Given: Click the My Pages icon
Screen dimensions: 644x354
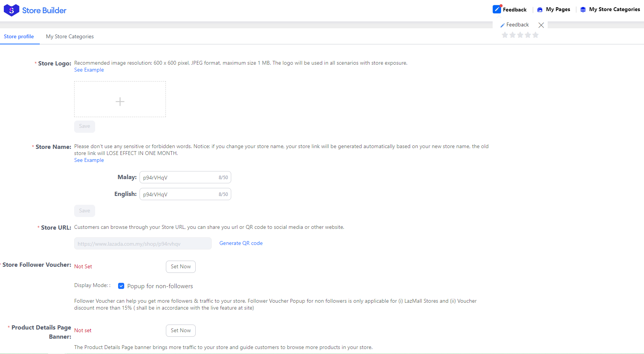Looking at the screenshot, I should tap(540, 9).
